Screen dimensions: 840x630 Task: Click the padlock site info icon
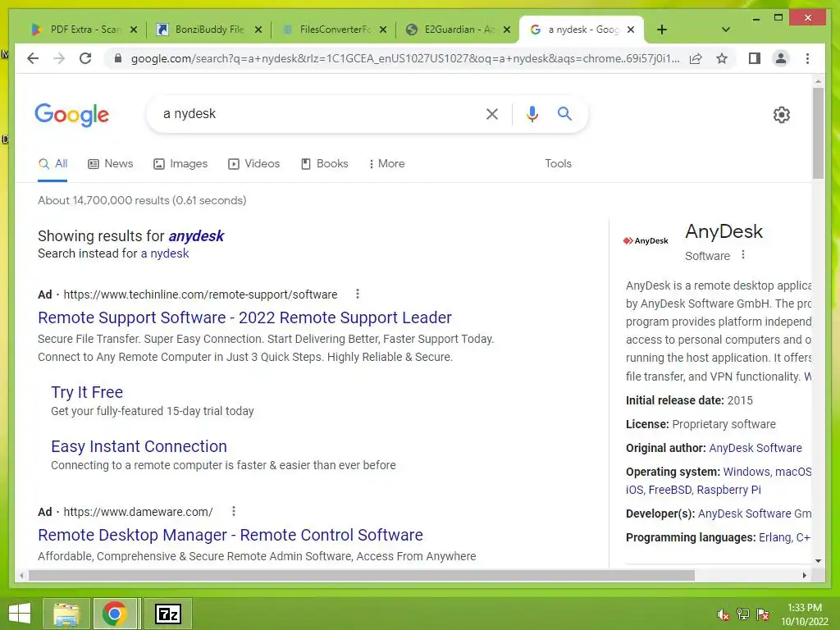pyautogui.click(x=118, y=58)
